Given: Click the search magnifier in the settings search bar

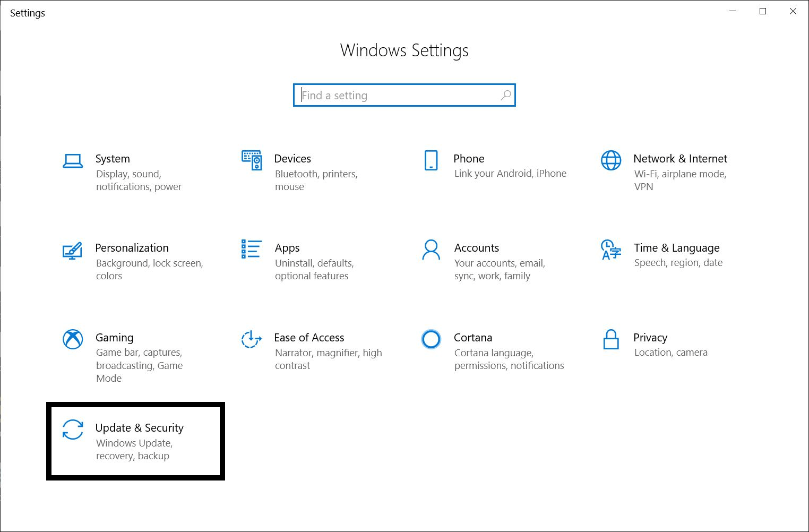Looking at the screenshot, I should 505,95.
